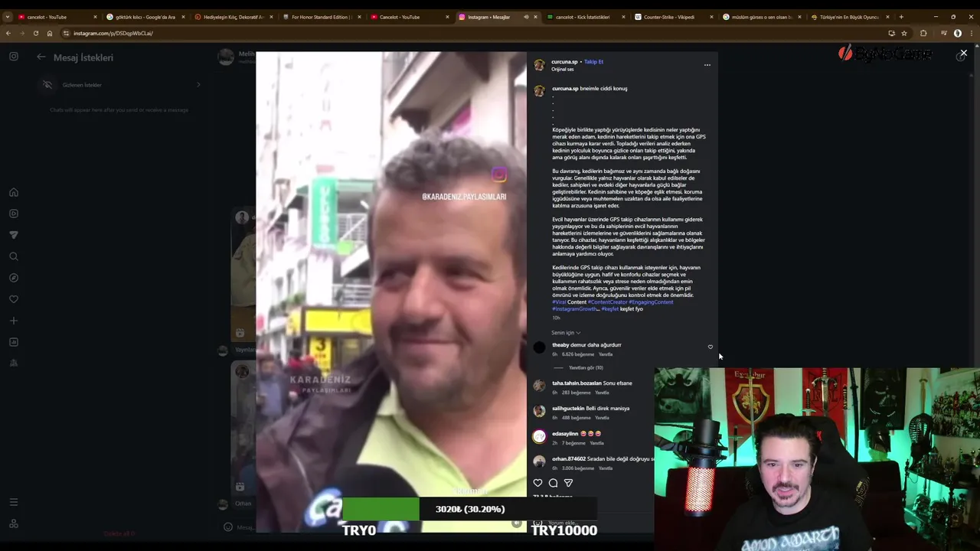This screenshot has width=980, height=551.
Task: Share the post via paper plane icon
Action: tap(568, 483)
